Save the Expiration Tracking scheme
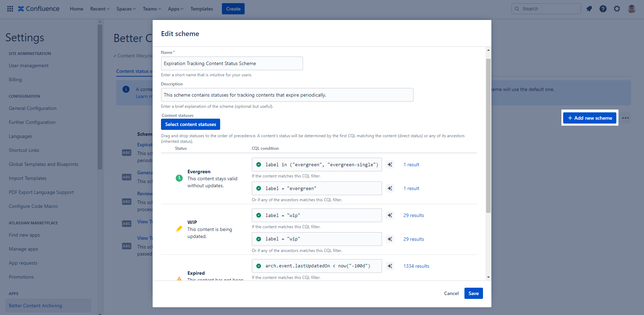The height and width of the screenshot is (315, 644). click(x=473, y=293)
